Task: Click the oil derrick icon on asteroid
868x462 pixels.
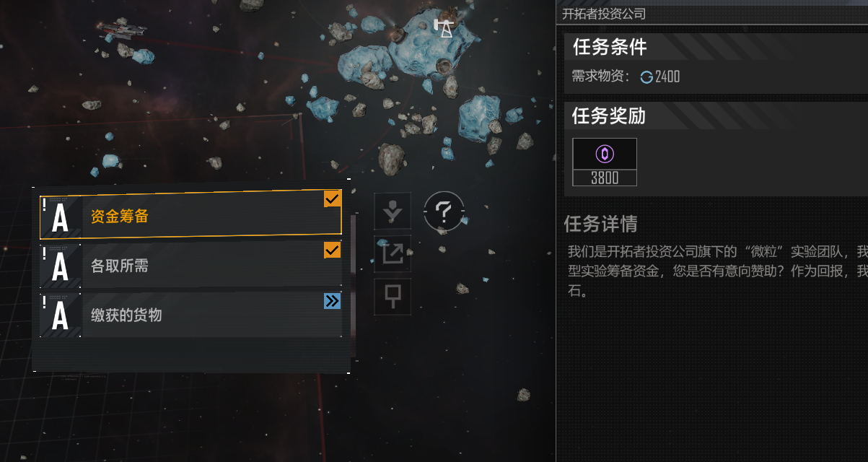Action: (x=444, y=28)
